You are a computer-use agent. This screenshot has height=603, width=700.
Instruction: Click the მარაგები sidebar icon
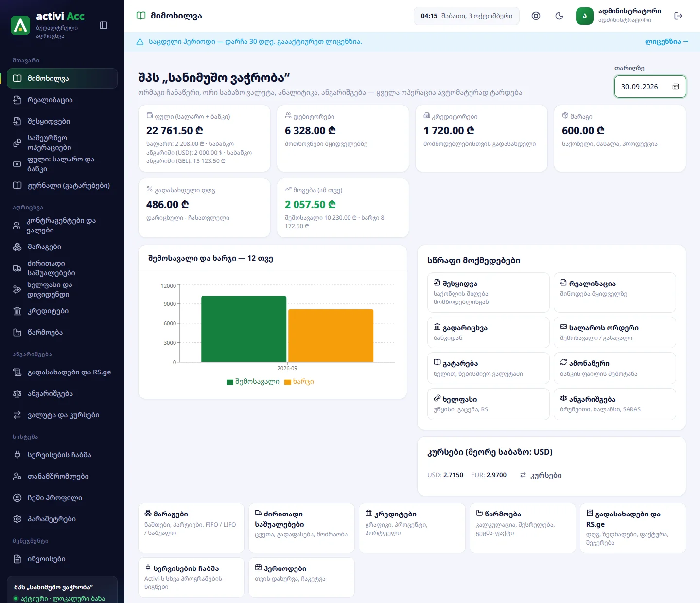pyautogui.click(x=17, y=247)
